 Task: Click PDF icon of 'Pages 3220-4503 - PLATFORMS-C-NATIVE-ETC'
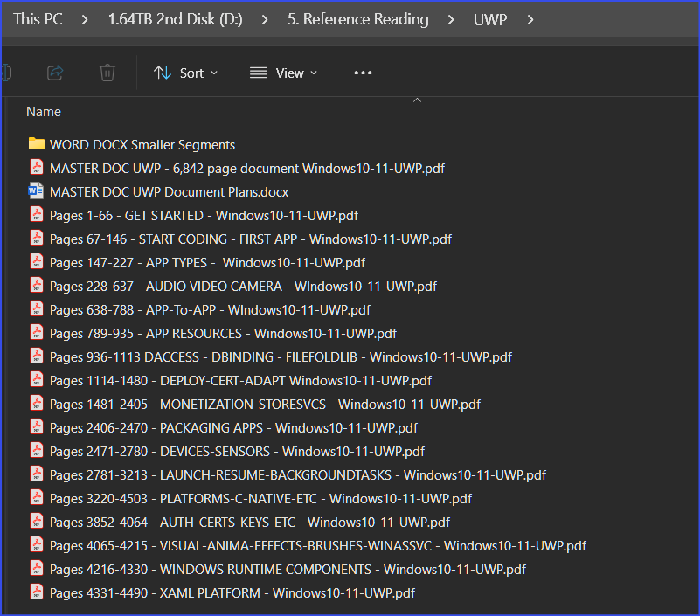[37, 498]
